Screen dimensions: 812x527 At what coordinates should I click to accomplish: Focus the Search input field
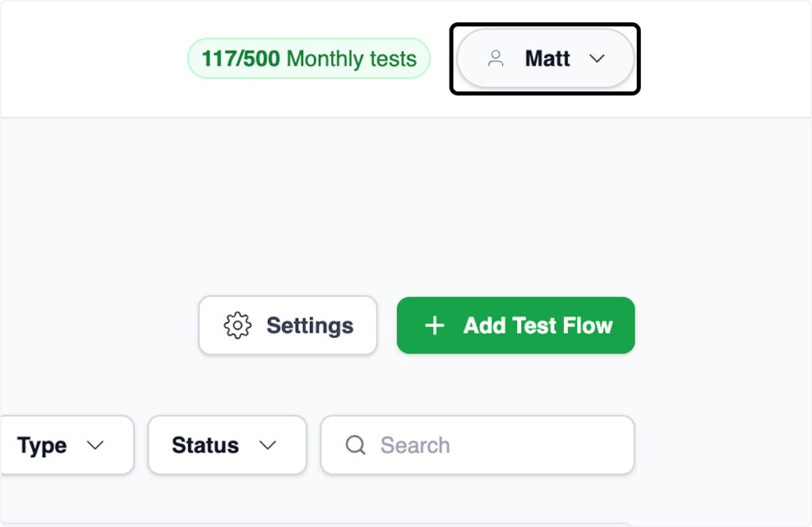tap(492, 445)
